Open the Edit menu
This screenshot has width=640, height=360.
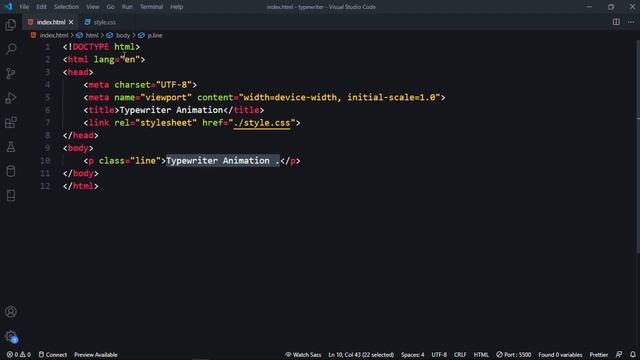click(41, 7)
